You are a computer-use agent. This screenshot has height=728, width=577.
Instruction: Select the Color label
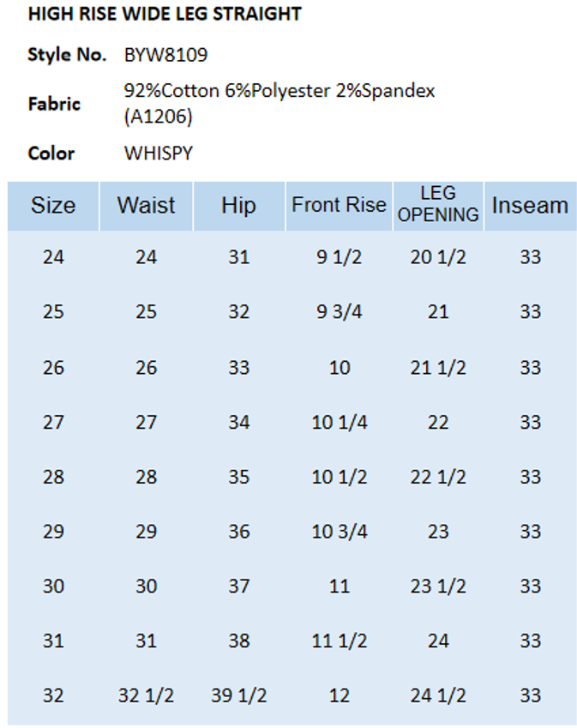pyautogui.click(x=51, y=153)
